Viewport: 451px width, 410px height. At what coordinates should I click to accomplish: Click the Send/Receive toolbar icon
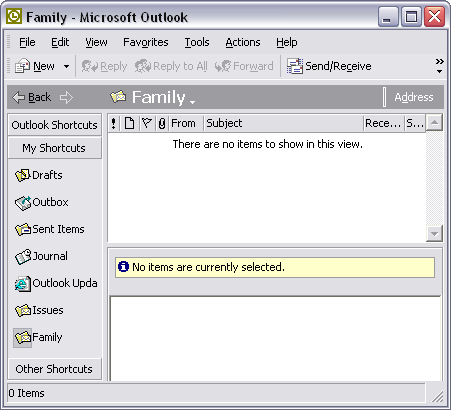295,66
